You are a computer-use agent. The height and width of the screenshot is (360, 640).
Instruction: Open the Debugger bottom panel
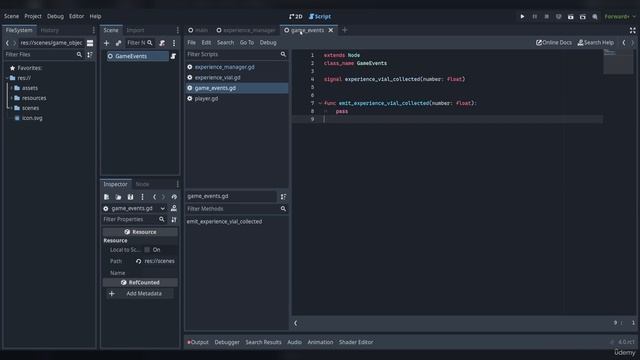point(227,342)
